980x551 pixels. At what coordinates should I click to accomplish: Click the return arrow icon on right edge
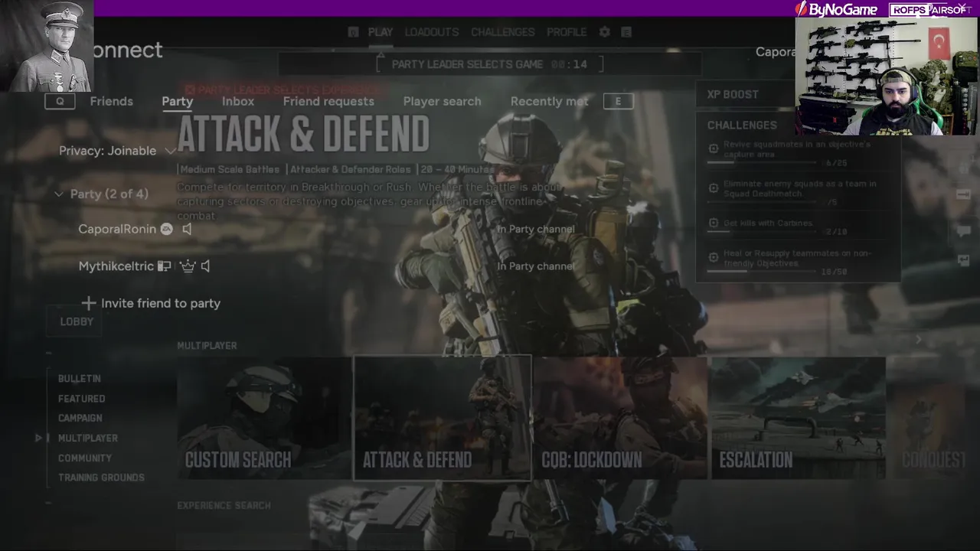point(964,260)
